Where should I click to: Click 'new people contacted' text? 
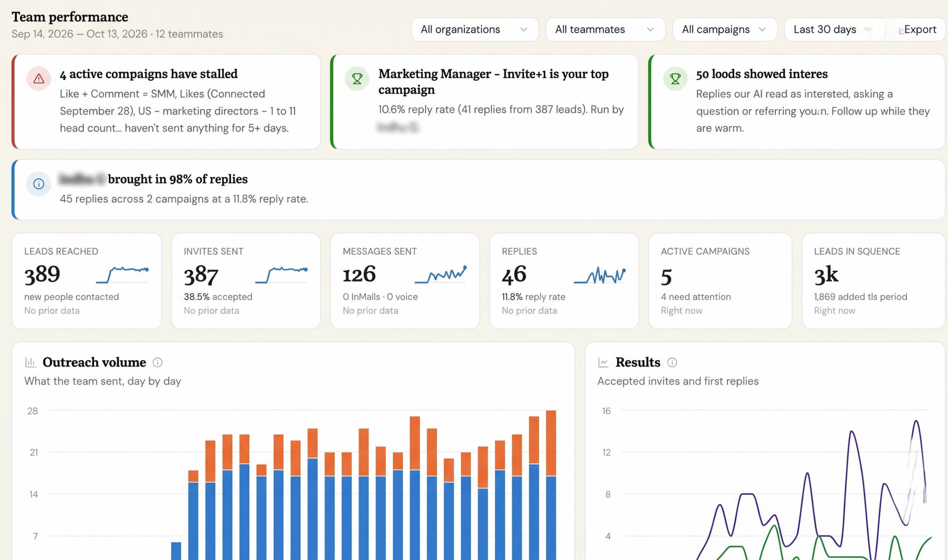72,297
